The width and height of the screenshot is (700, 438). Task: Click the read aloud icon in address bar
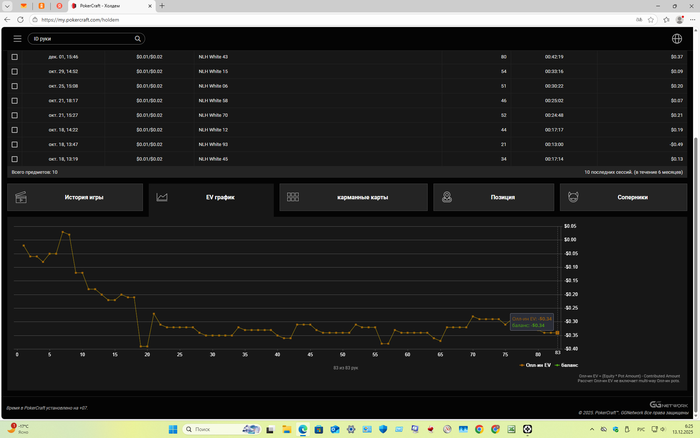[x=639, y=20]
